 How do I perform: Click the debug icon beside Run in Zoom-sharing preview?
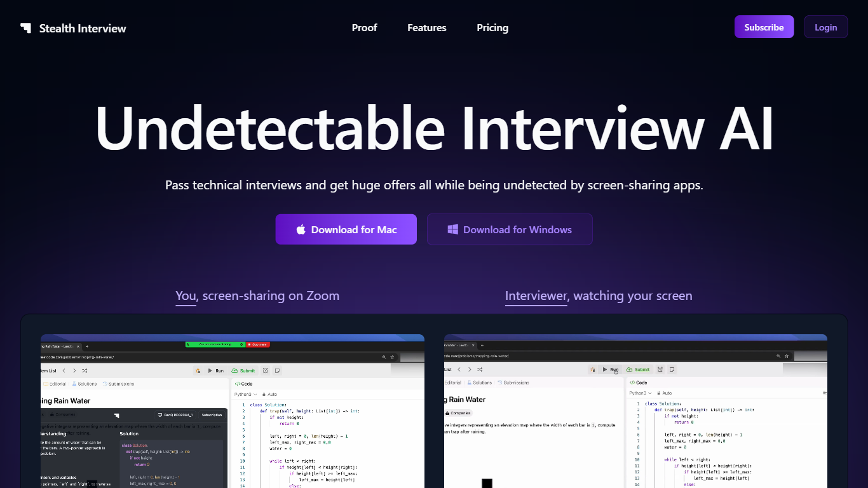(198, 370)
